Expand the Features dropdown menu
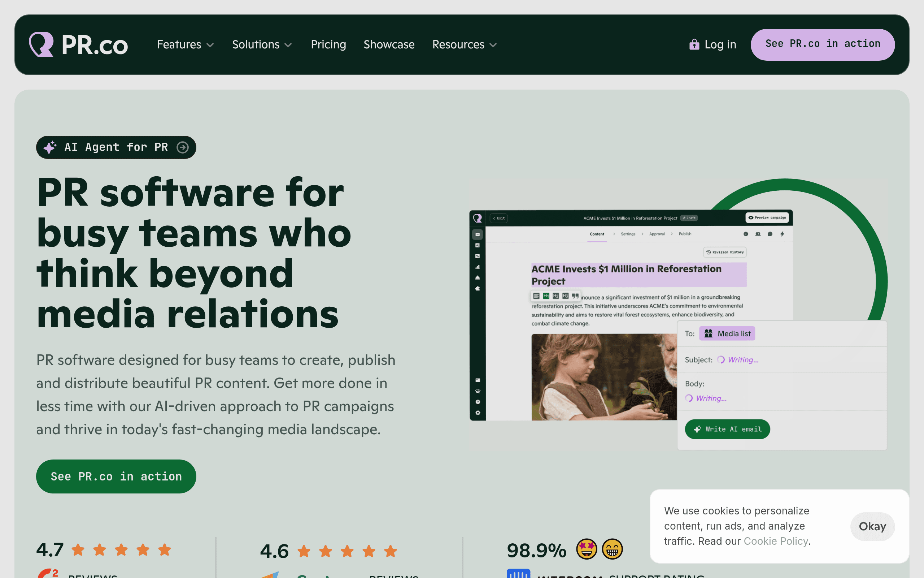Viewport: 924px width, 578px height. pos(185,45)
